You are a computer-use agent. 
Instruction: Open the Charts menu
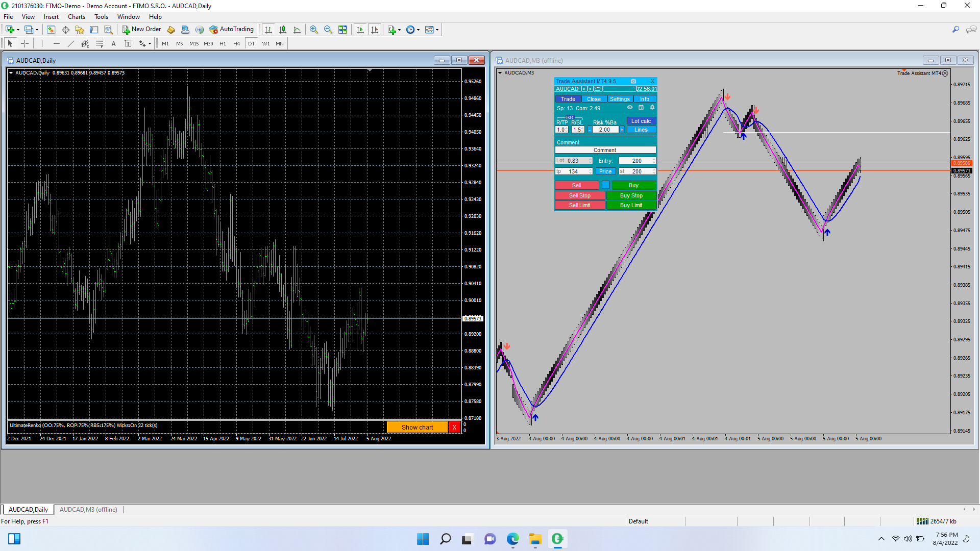76,17
